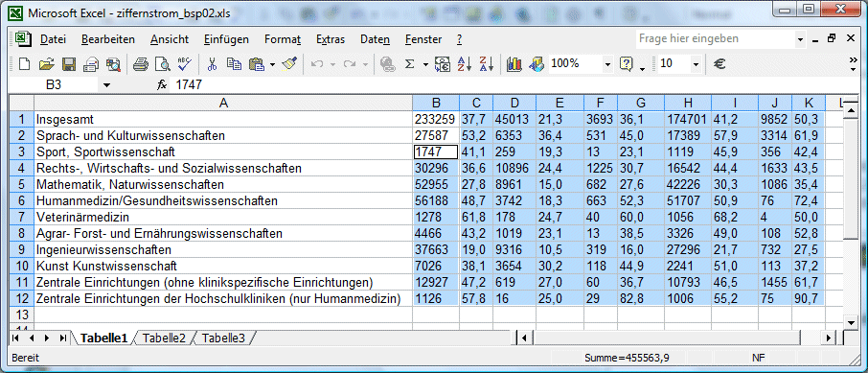Open the Daten menu

coord(375,39)
